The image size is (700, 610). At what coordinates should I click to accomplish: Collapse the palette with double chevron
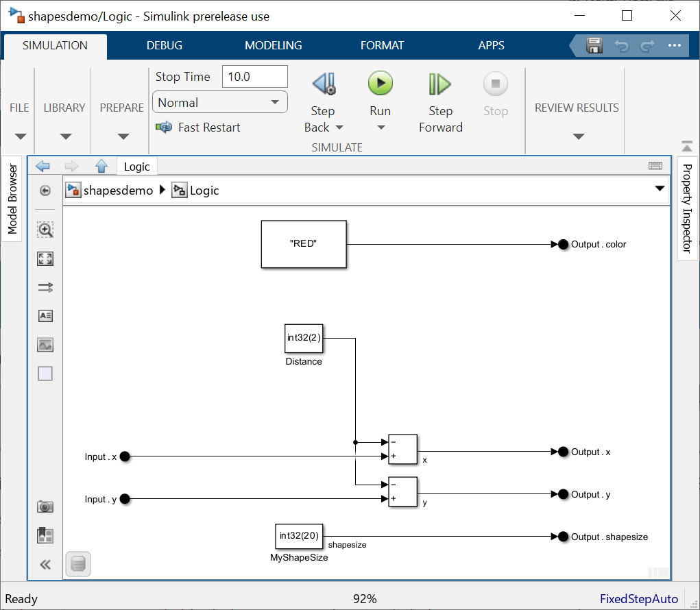45,565
